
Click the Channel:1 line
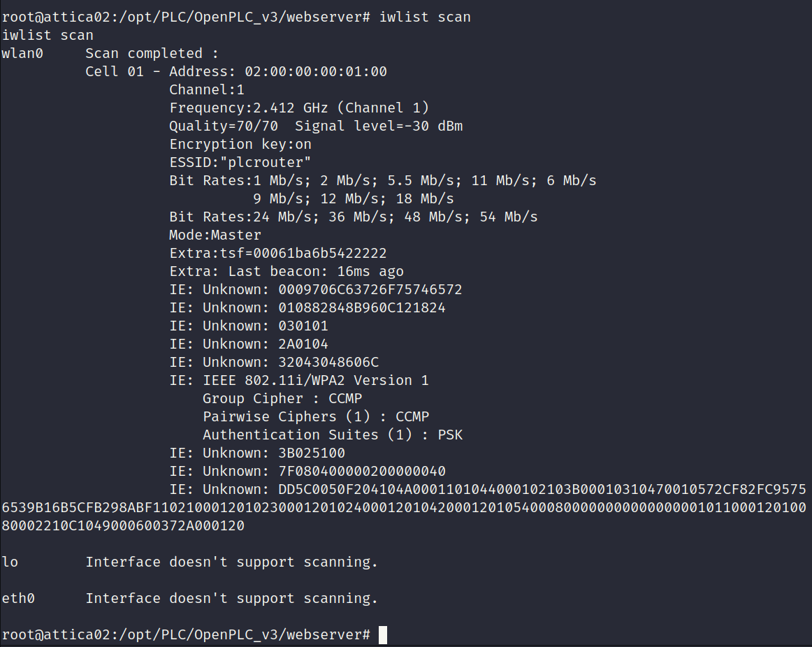coord(207,89)
